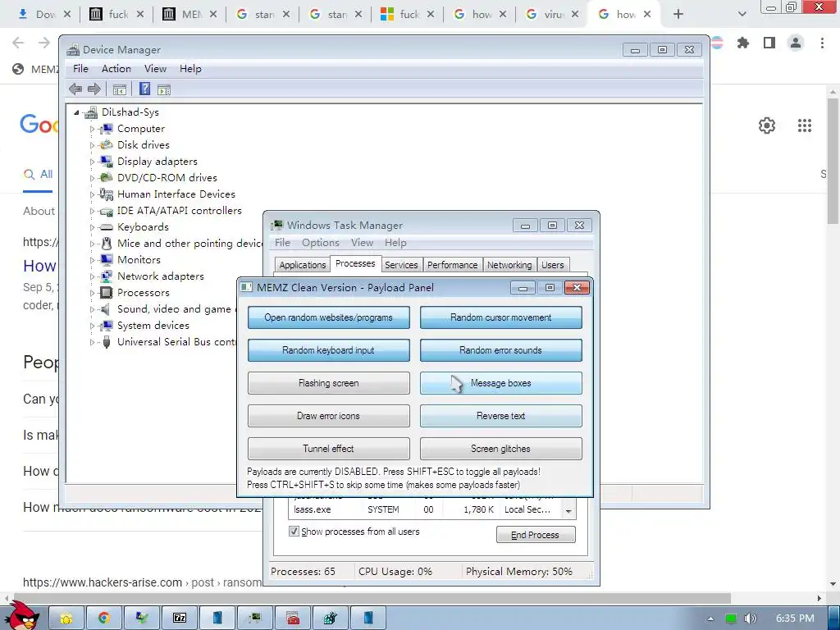Open the 7-Zip taskbar icon
The image size is (840, 630).
point(180,619)
